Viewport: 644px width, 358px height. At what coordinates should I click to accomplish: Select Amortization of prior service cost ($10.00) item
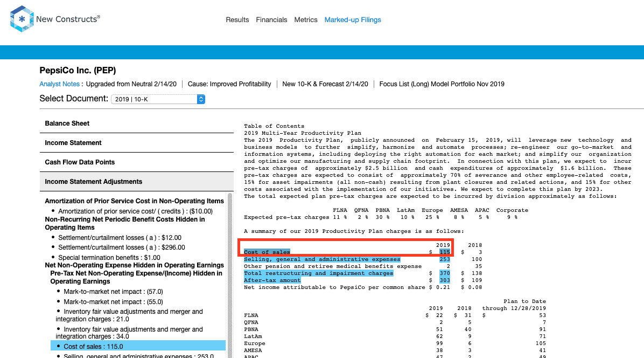tap(136, 211)
